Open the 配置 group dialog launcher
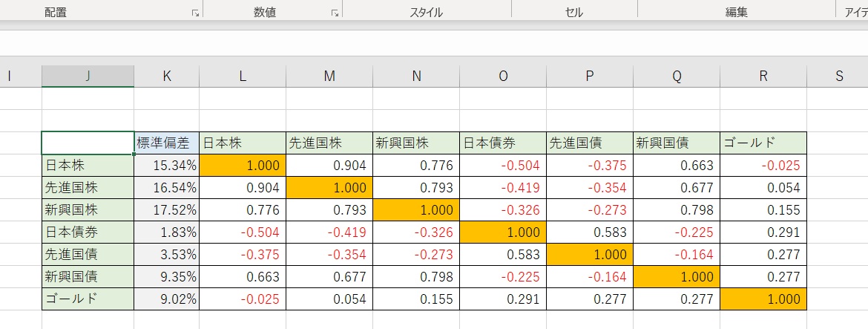The height and width of the screenshot is (329, 868). 195,13
